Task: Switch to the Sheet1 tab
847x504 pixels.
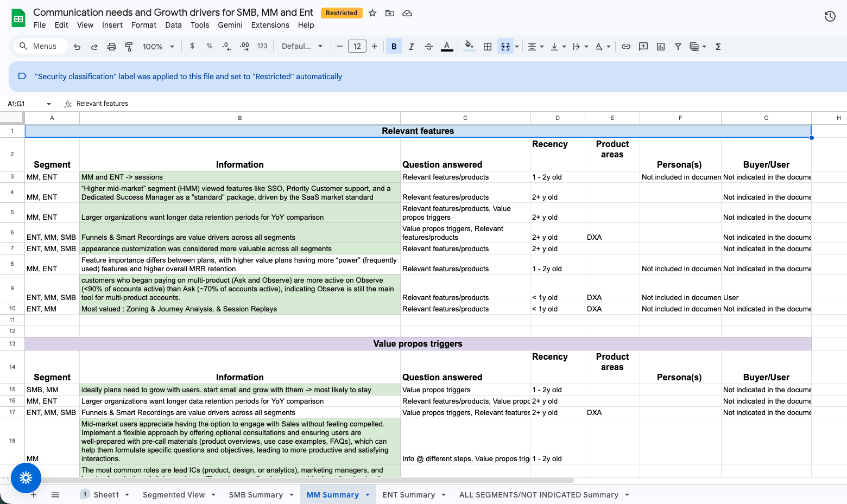Action: [105, 495]
